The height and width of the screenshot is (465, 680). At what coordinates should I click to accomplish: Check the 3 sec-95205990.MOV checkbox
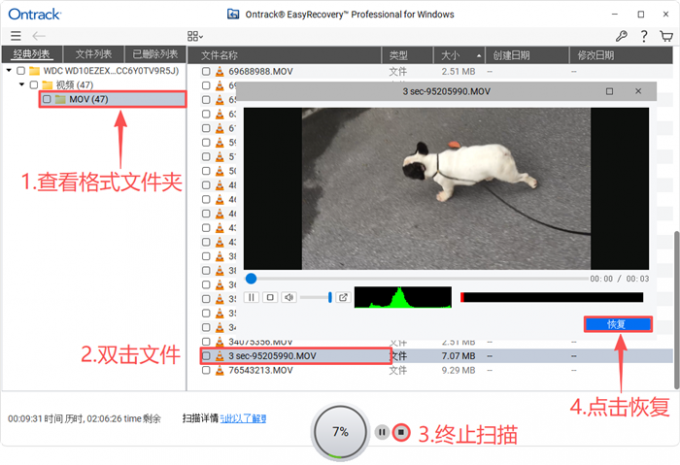[206, 356]
